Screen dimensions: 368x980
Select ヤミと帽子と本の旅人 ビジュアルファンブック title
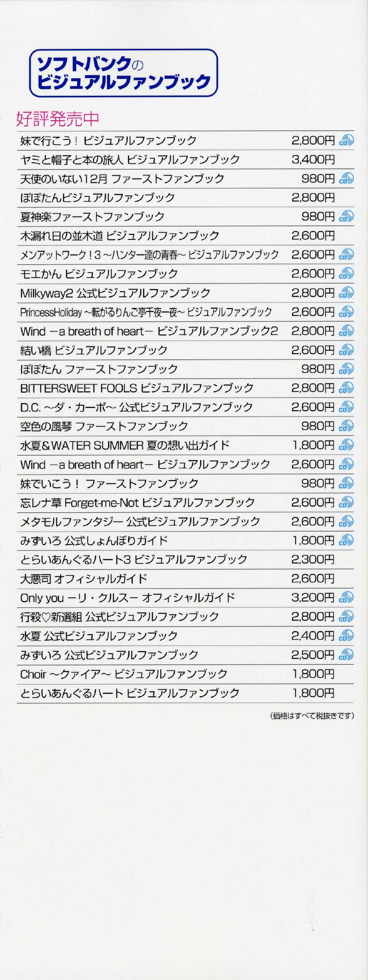(x=130, y=159)
